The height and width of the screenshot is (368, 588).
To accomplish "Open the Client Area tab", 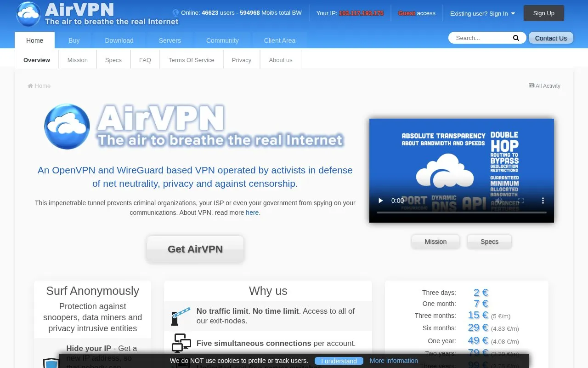I will tap(280, 40).
